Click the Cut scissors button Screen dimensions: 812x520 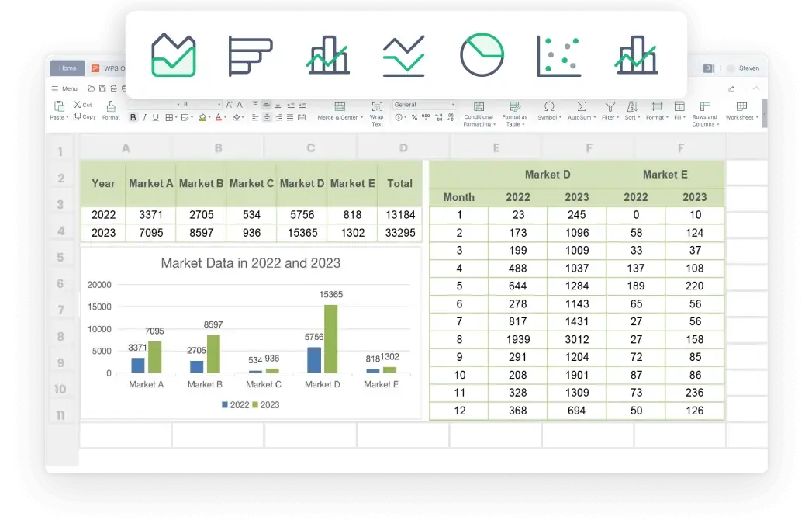pyautogui.click(x=82, y=105)
